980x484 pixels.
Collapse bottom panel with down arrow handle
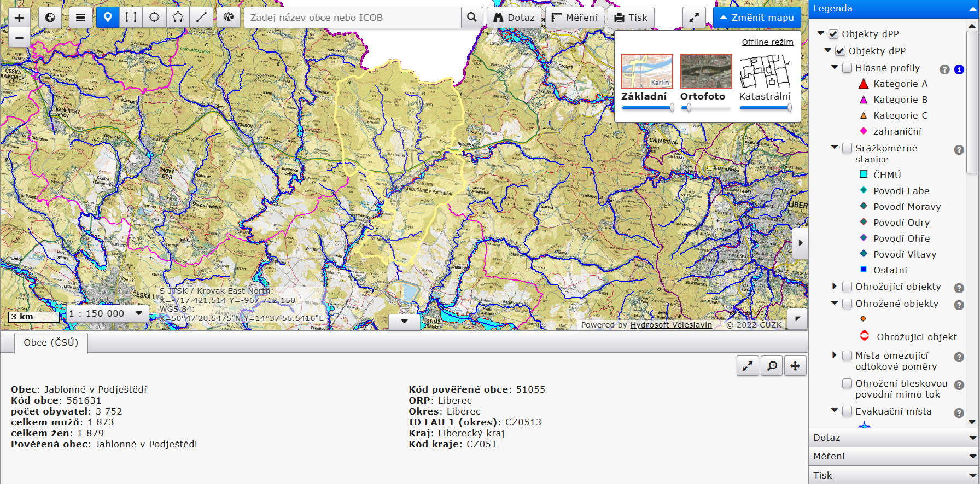tap(404, 322)
